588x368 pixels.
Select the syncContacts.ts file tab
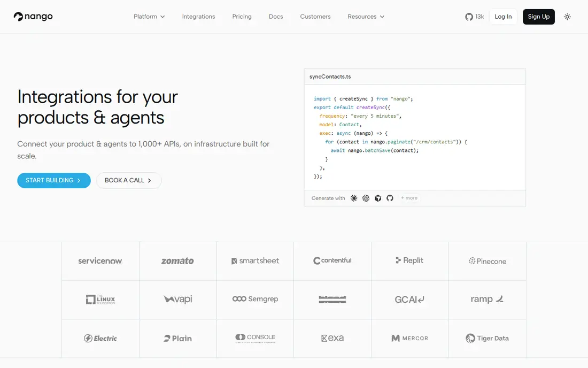coord(330,76)
